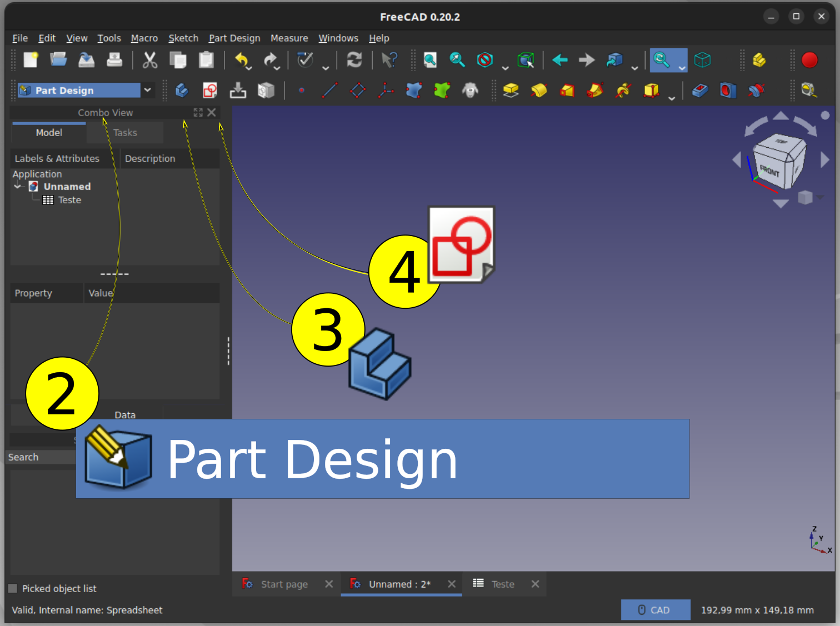Click the Pad tool icon
The image size is (840, 626).
(x=511, y=90)
